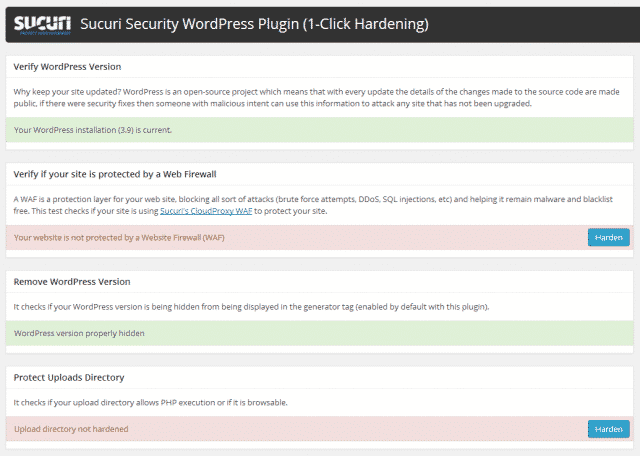Image resolution: width=640 pixels, height=456 pixels.
Task: Click the Protect Uploads Directory heading
Action: (x=69, y=378)
